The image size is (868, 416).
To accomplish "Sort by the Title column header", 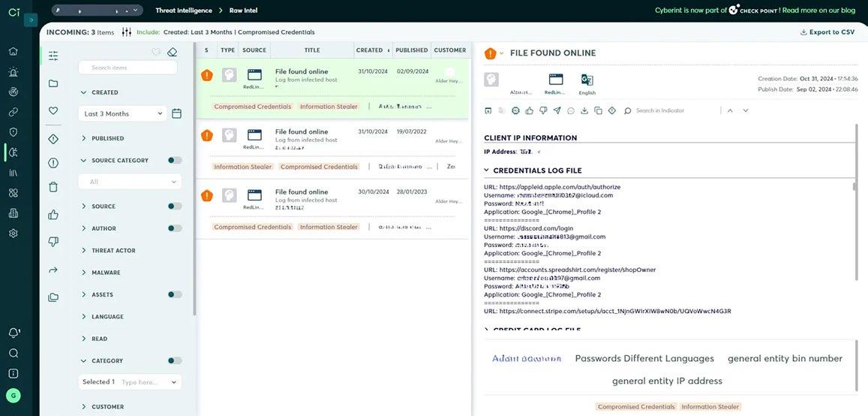I will coord(312,50).
